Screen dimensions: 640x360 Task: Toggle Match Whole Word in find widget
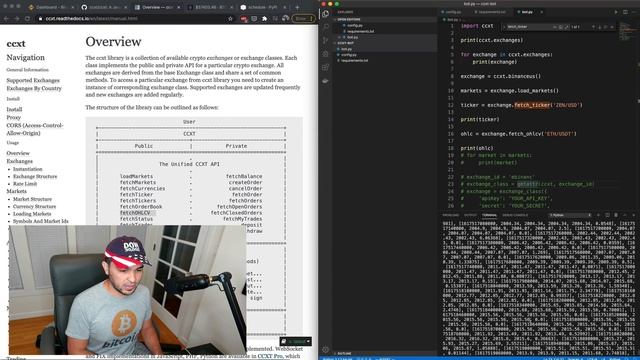click(x=561, y=27)
